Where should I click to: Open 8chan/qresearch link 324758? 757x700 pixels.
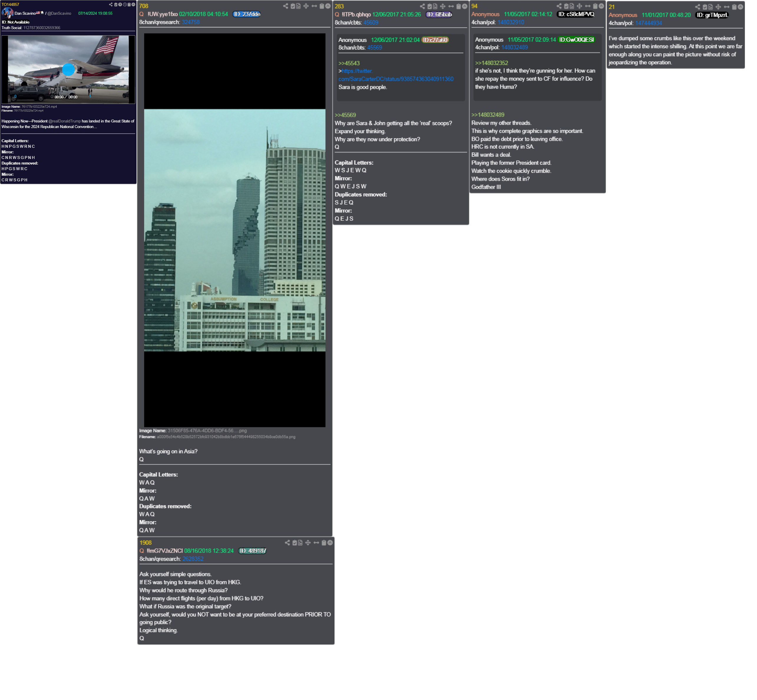pyautogui.click(x=191, y=22)
